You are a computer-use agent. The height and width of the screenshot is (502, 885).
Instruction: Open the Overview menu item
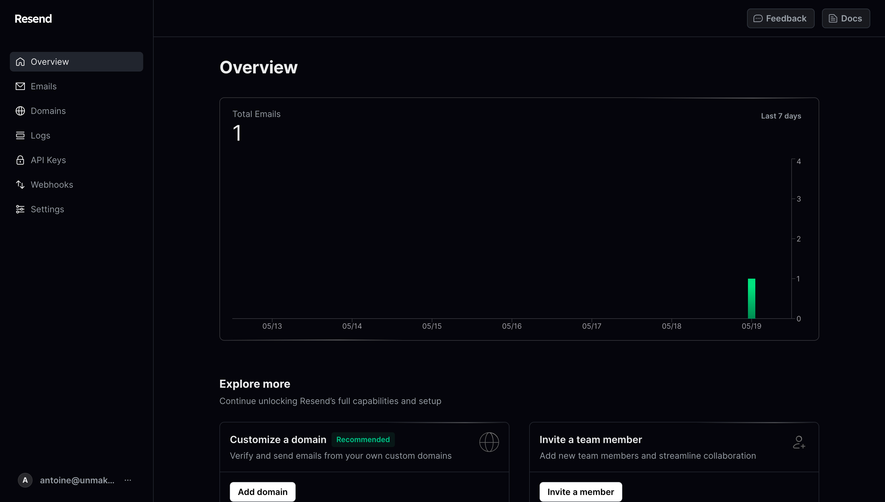click(x=76, y=62)
